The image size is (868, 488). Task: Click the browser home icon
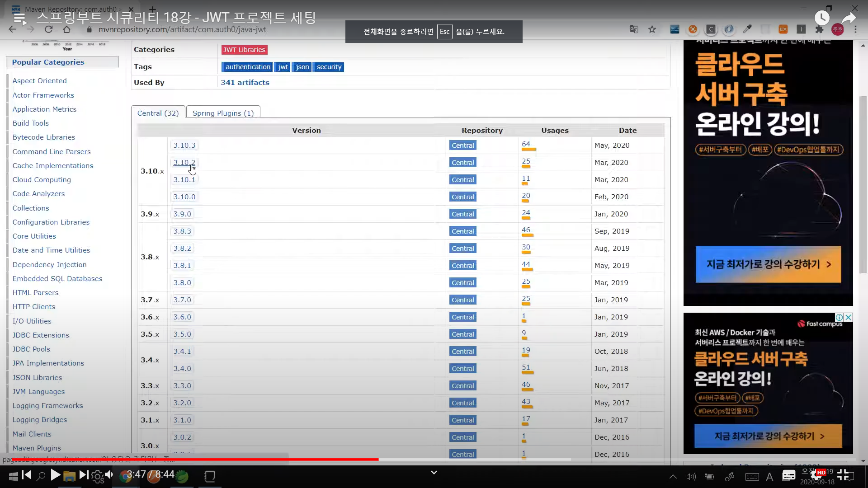pos(66,29)
